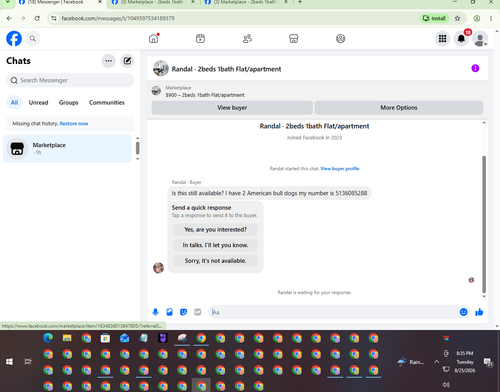Open the Chrome profile icon
This screenshot has height=392, width=500.
tap(477, 18)
